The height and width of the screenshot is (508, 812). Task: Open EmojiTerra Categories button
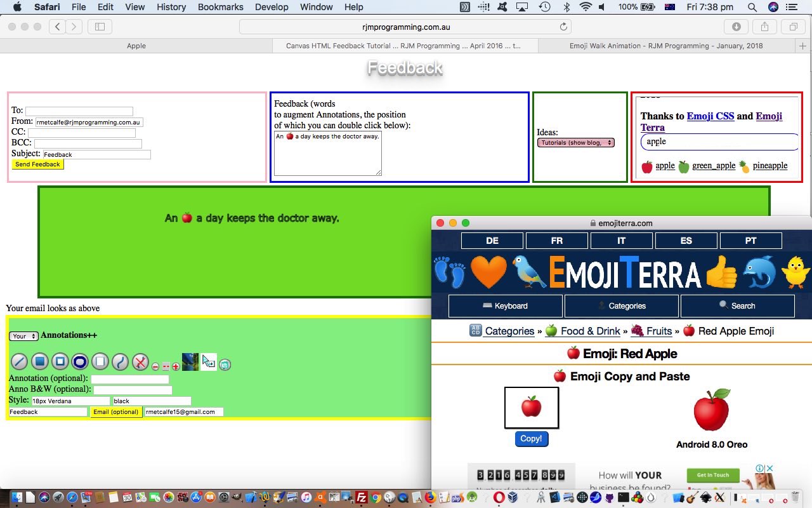621,306
